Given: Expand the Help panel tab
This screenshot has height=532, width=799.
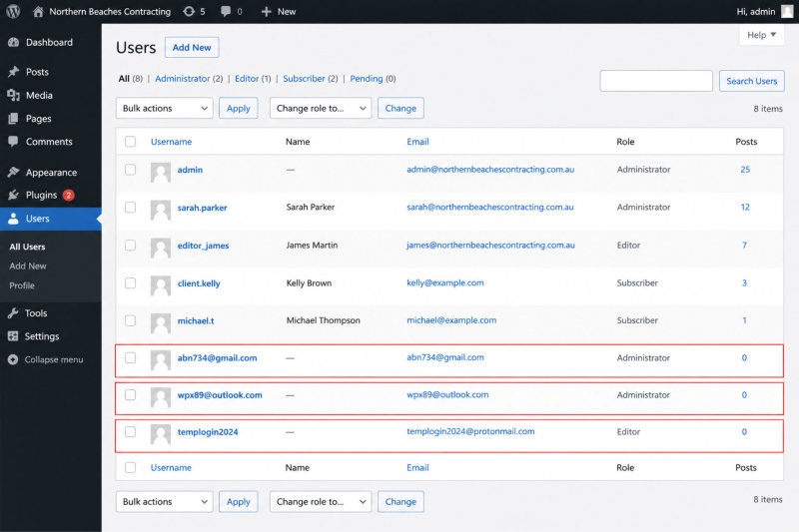Looking at the screenshot, I should coord(761,35).
